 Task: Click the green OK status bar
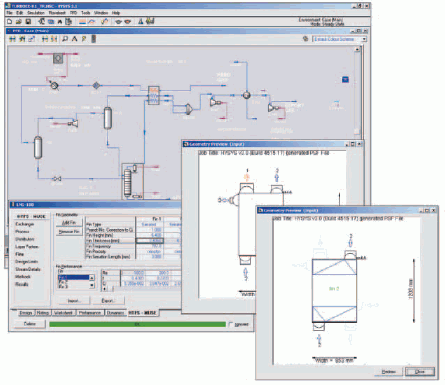pos(137,324)
